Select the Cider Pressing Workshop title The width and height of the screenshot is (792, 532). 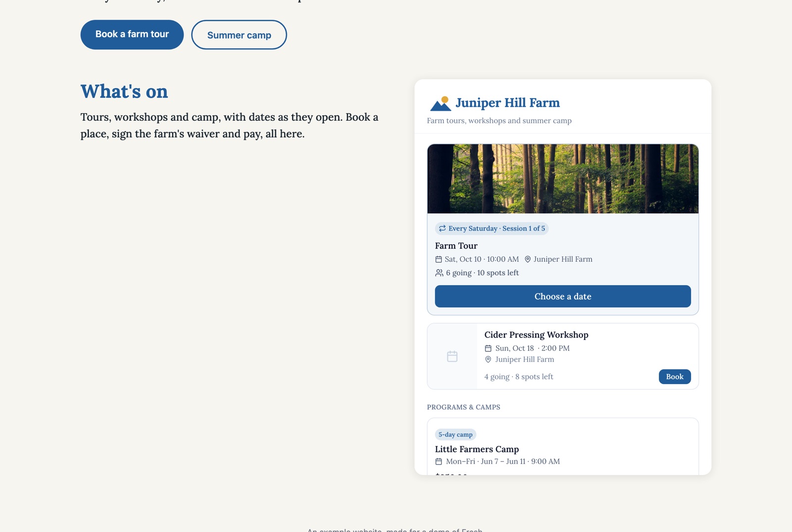tap(537, 335)
